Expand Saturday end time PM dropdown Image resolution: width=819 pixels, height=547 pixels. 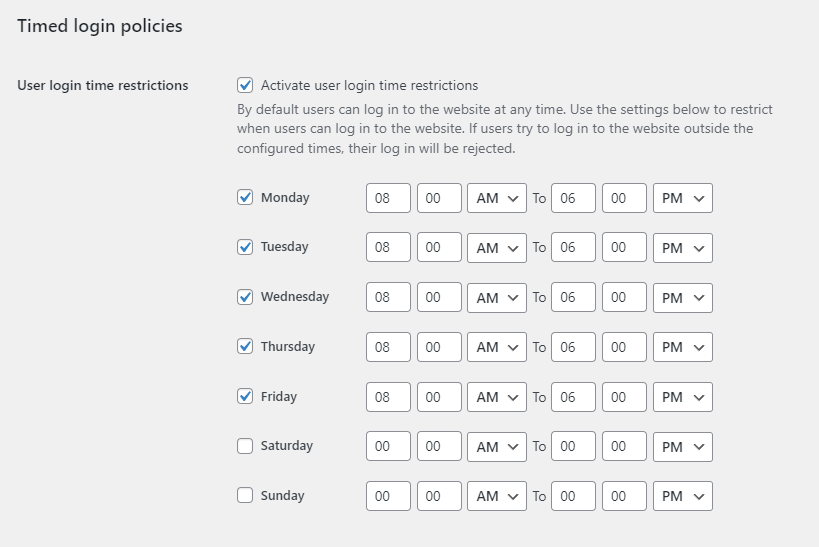(682, 447)
